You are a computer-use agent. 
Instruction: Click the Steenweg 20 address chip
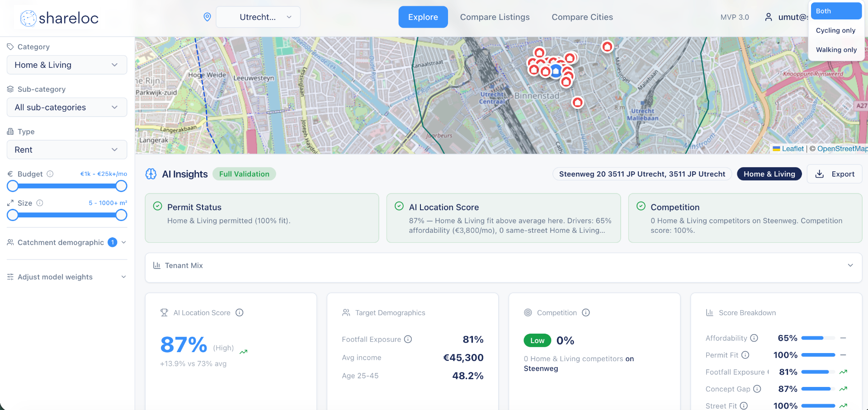[x=642, y=174]
